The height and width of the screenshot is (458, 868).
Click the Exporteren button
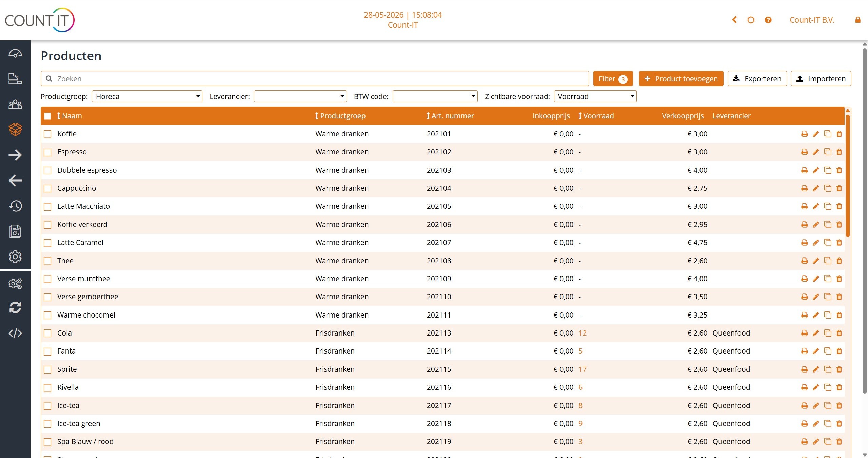(757, 79)
